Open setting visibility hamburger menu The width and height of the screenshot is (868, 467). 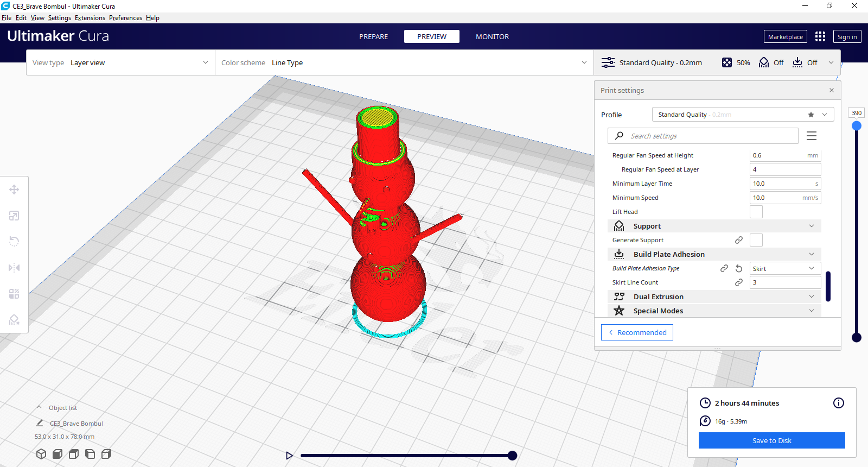pyautogui.click(x=812, y=136)
